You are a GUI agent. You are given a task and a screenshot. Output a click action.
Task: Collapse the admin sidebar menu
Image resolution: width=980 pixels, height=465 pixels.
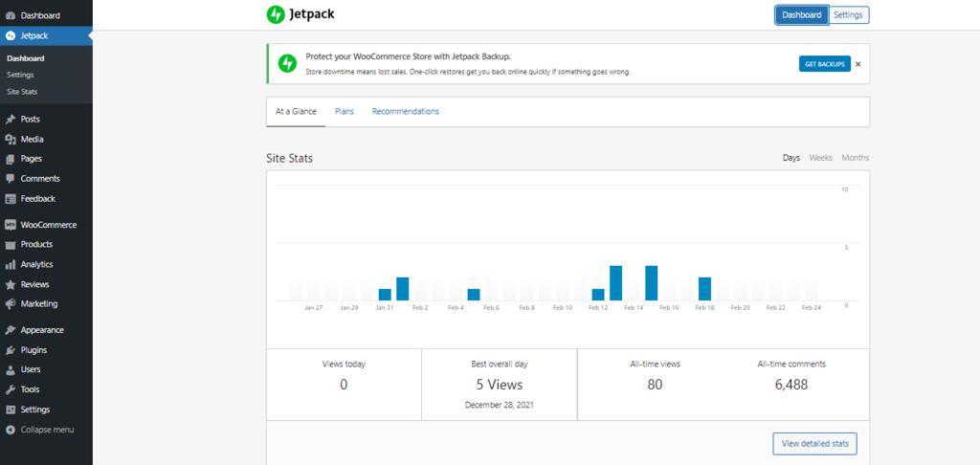click(x=46, y=430)
